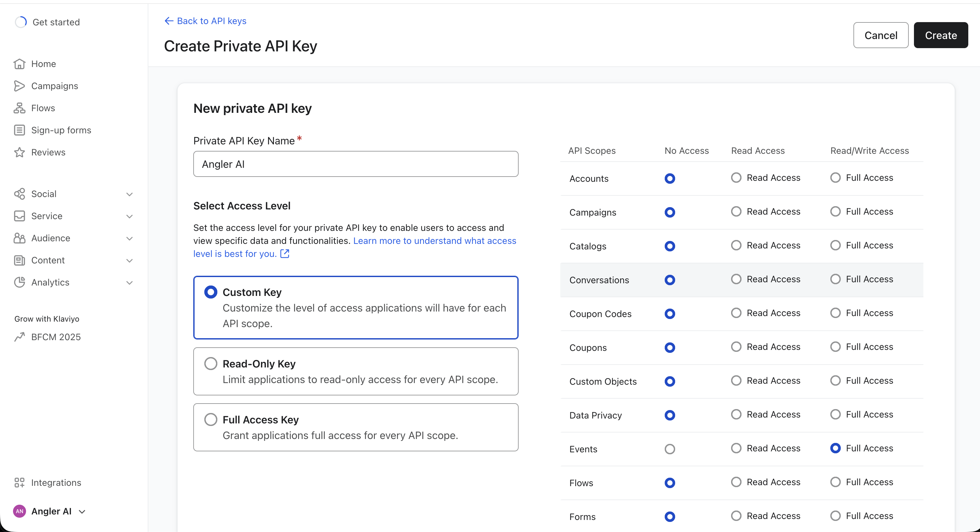Set Campaigns scope to Read Access
The height and width of the screenshot is (532, 980).
point(736,211)
